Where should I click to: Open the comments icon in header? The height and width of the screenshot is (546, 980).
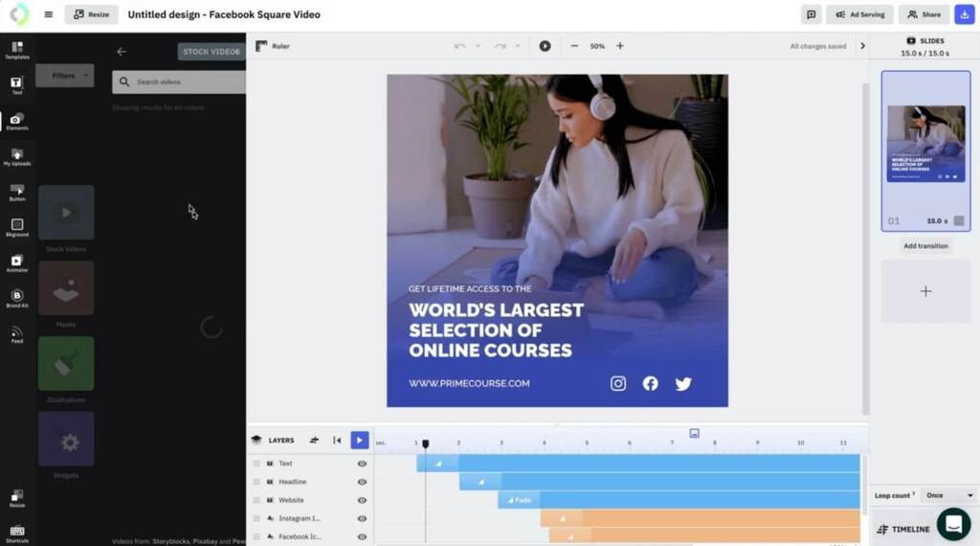(x=811, y=14)
